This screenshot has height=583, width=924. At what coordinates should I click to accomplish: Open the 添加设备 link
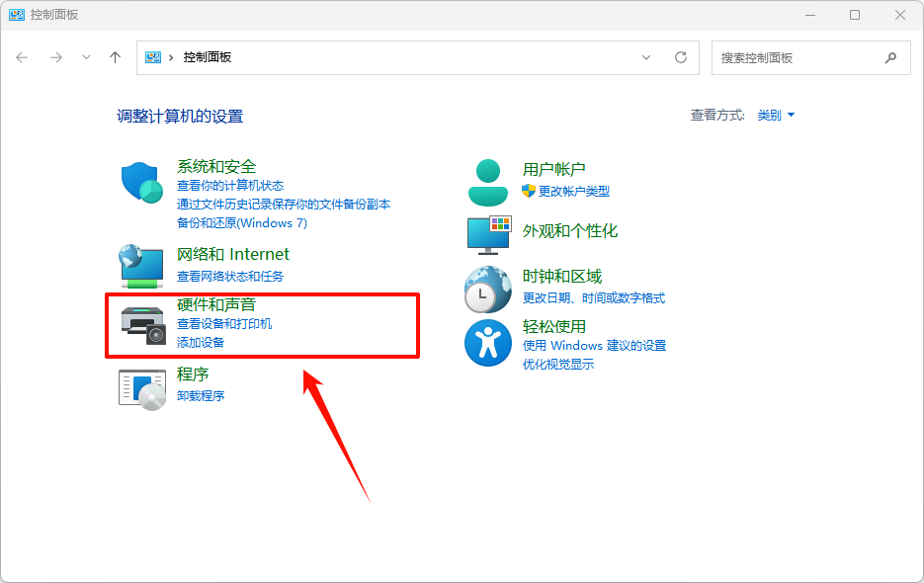[x=201, y=342]
